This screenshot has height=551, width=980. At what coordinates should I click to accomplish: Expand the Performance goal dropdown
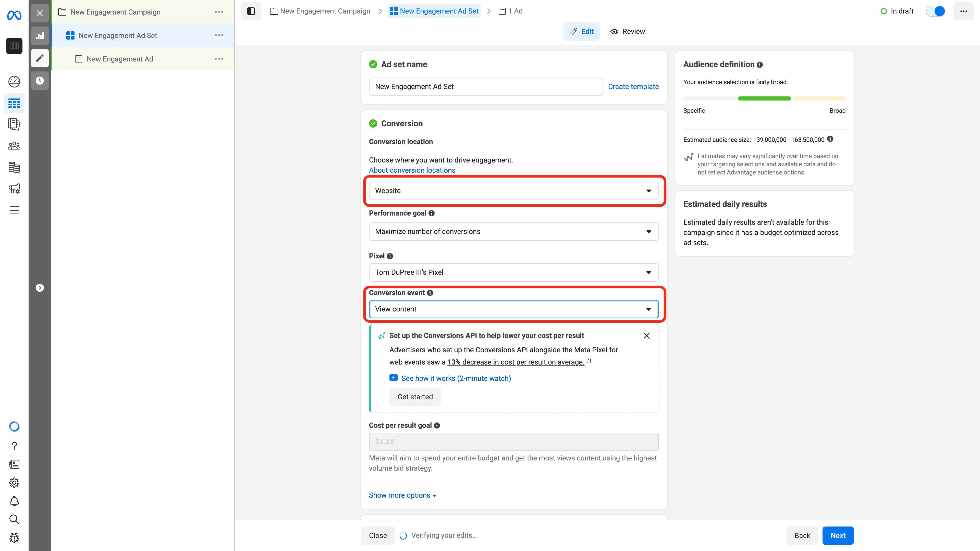tap(513, 231)
